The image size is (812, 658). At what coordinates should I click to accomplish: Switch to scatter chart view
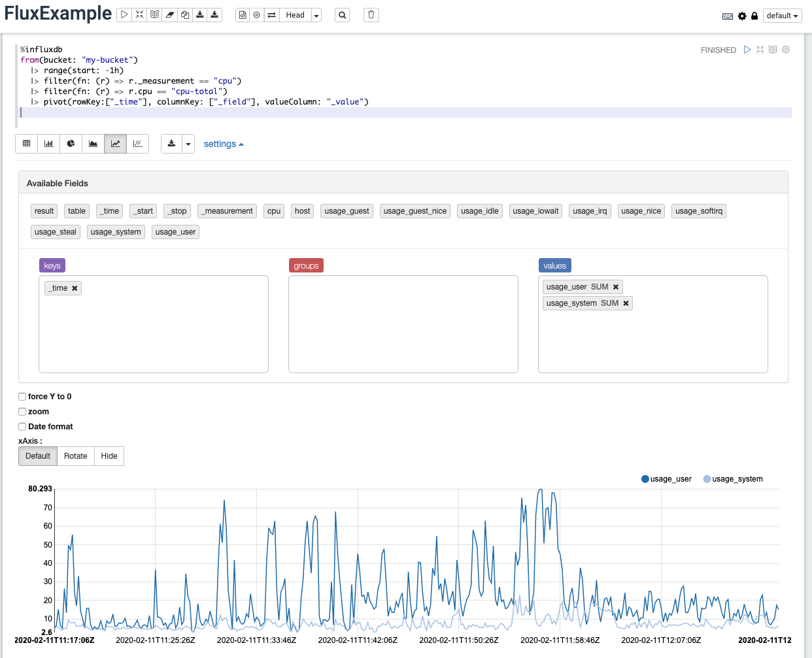(137, 144)
